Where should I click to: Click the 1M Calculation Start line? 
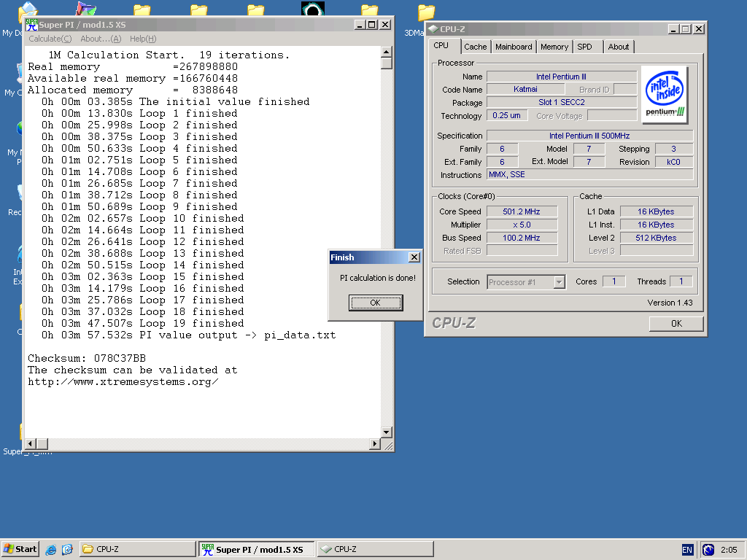[x=169, y=55]
